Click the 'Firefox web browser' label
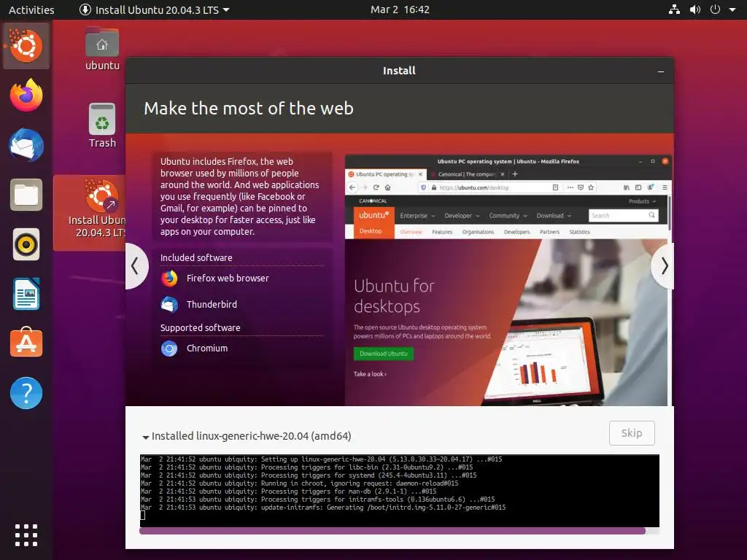Viewport: 747px width, 560px height. coord(228,278)
